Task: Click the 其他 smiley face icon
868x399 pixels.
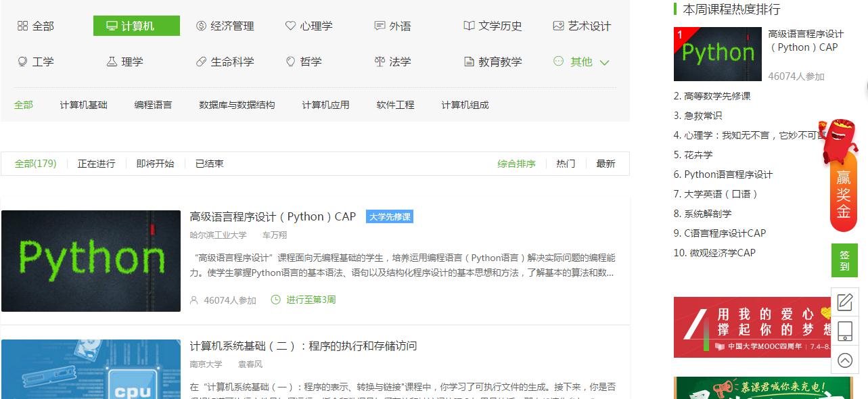Action: 558,61
